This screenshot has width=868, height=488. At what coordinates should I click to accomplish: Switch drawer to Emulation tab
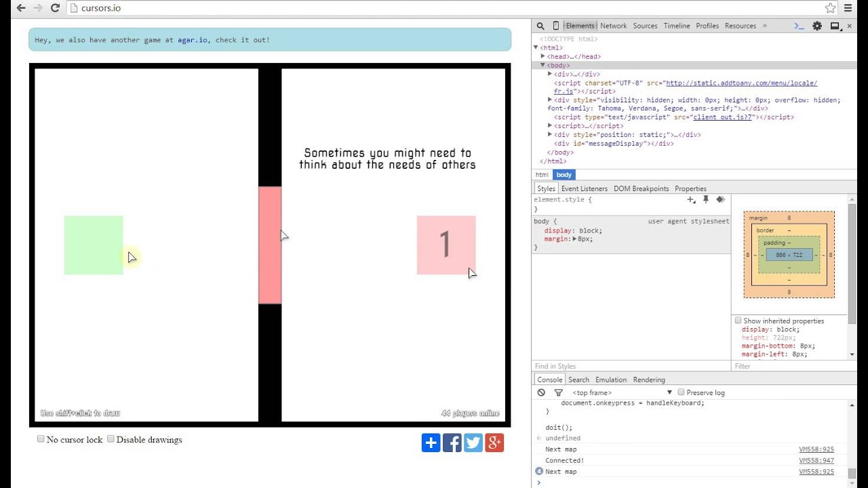611,380
